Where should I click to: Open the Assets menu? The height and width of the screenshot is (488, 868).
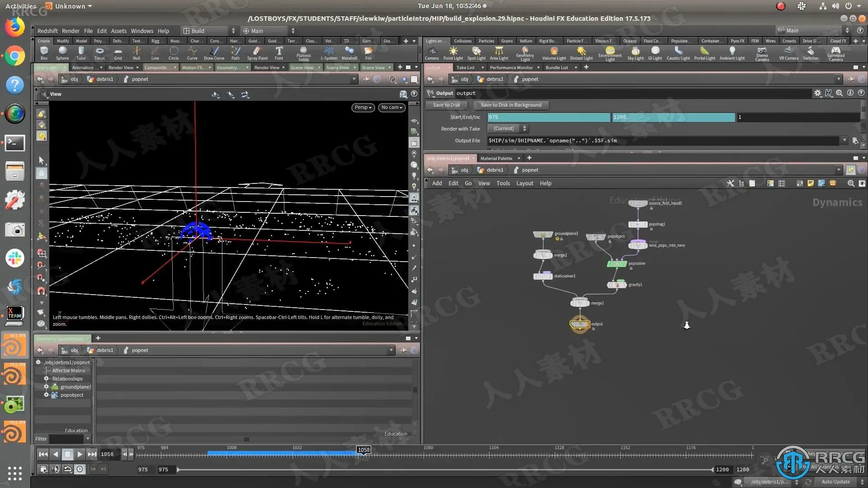tap(119, 31)
